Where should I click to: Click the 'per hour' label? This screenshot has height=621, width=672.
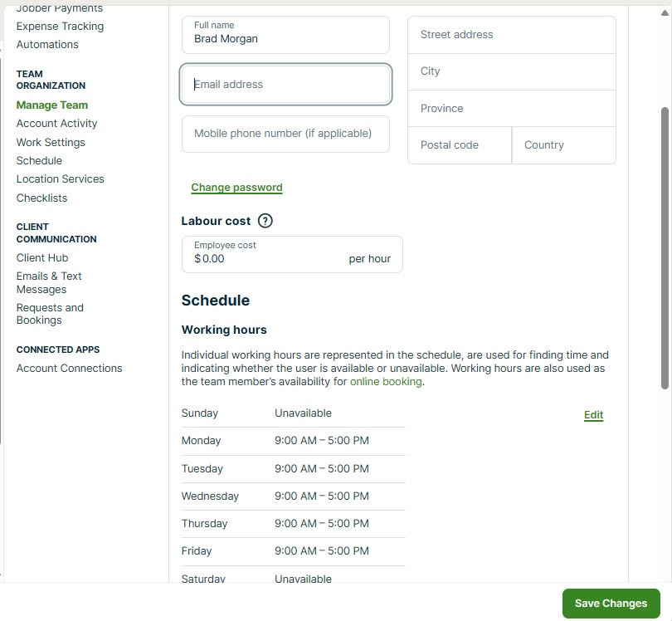click(369, 259)
